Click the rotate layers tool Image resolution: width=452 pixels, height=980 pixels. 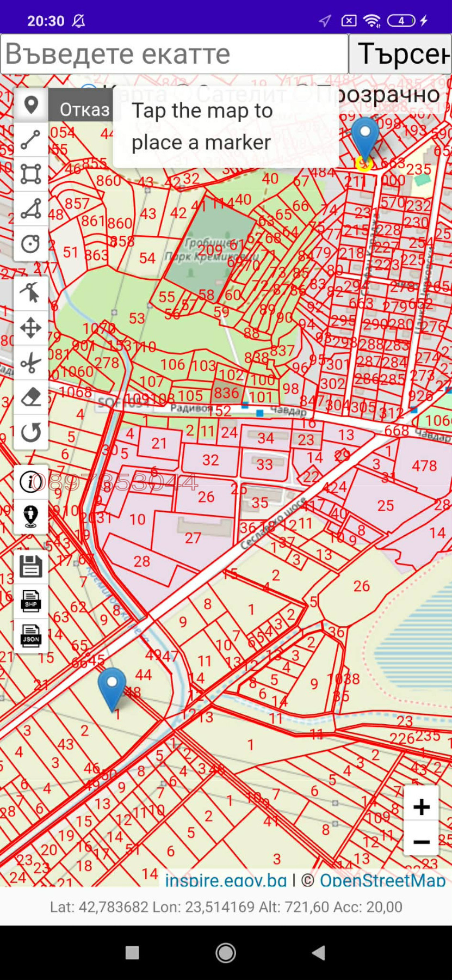pyautogui.click(x=31, y=432)
